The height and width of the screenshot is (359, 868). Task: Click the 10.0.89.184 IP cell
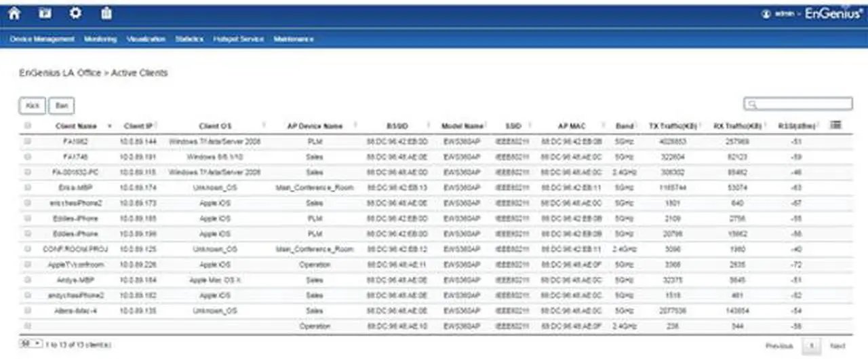(x=140, y=280)
